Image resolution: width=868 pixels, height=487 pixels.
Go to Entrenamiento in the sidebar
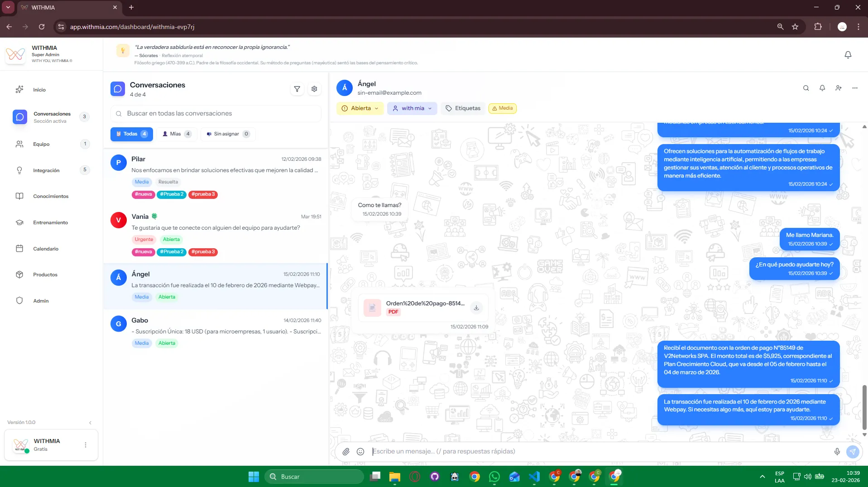click(50, 222)
